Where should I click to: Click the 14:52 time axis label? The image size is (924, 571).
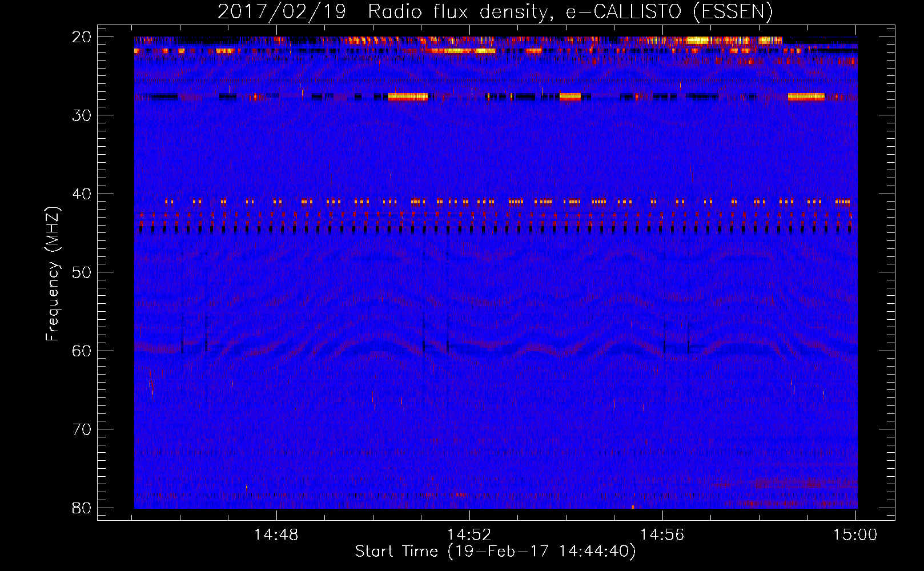[469, 535]
